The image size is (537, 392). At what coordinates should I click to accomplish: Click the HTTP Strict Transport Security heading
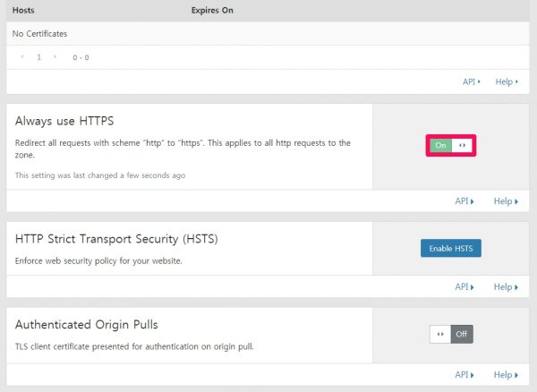click(x=116, y=240)
